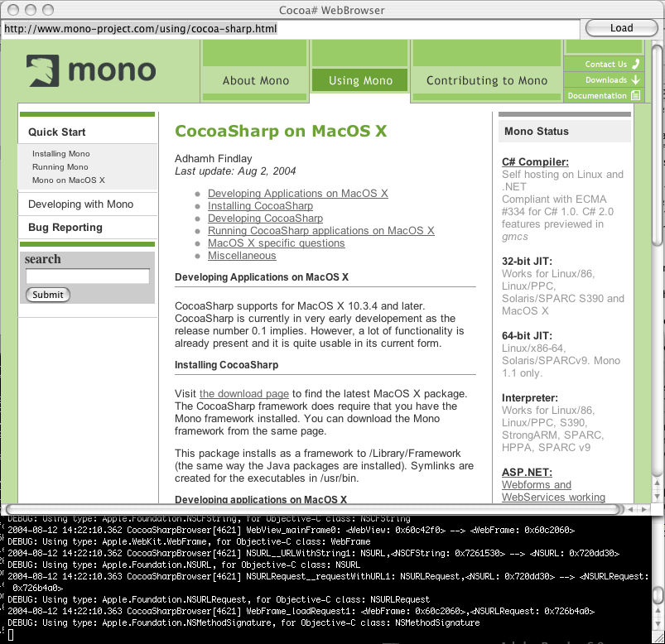Follow Running CocoaSharp applications on MacOS X link

[321, 231]
